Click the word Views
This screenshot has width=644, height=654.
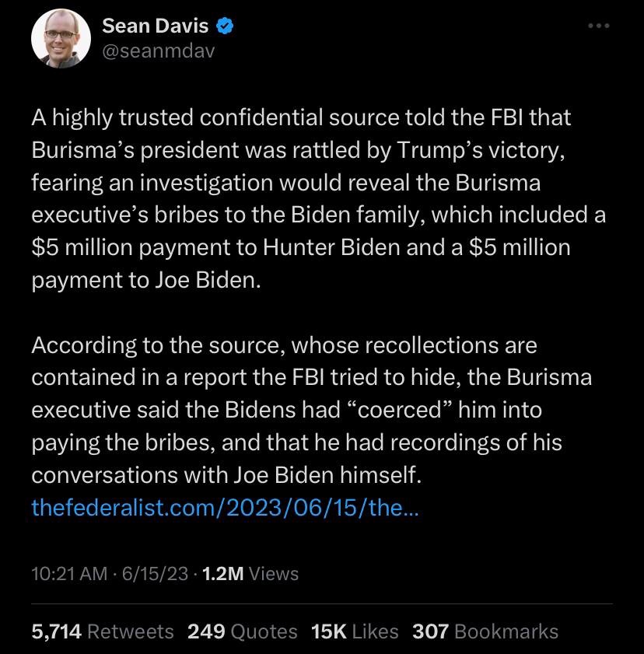point(274,574)
